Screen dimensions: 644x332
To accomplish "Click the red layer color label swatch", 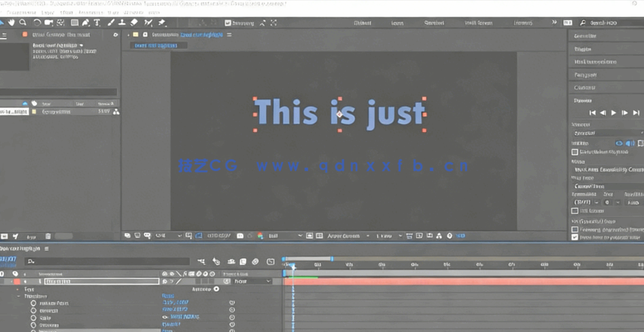I will (17, 282).
